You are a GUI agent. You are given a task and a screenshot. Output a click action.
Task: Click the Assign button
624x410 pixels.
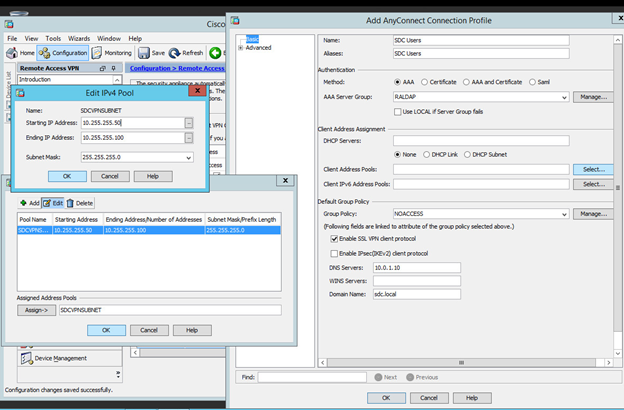35,310
